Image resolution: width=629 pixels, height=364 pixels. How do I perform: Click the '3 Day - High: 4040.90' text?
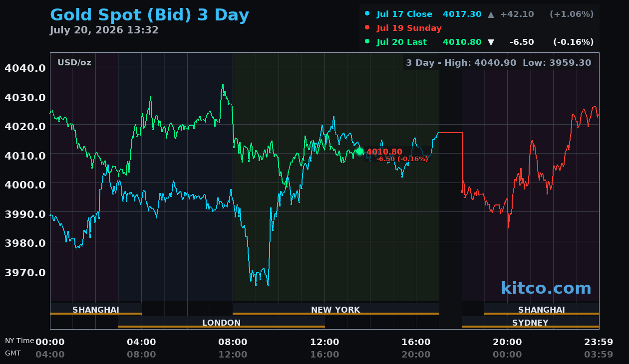coord(462,63)
